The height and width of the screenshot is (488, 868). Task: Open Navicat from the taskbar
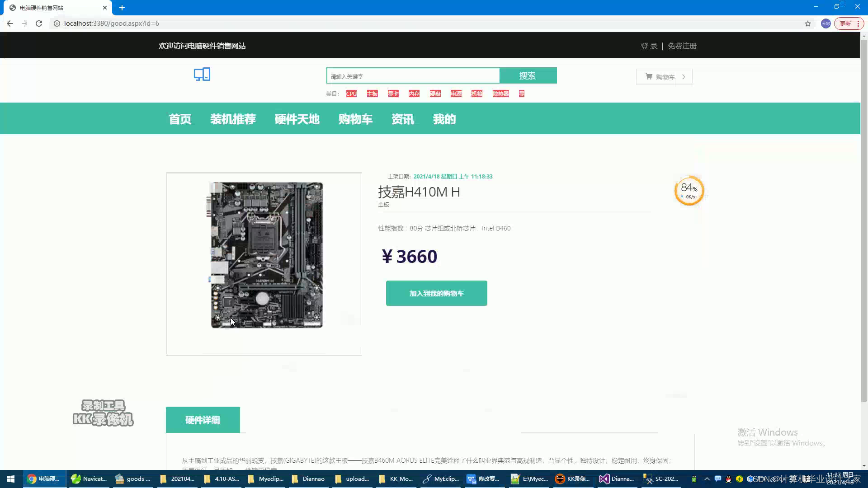tap(89, 479)
